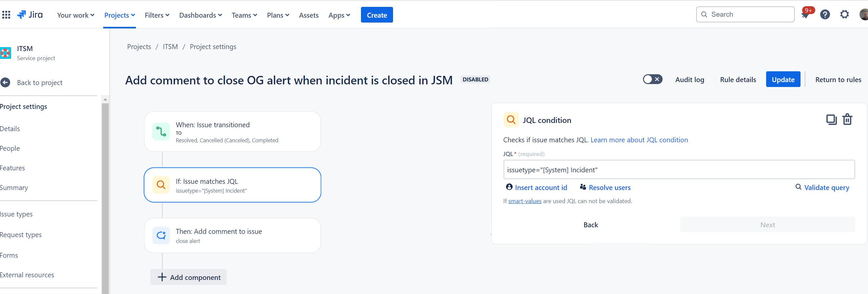Click the Add comment action icon
This screenshot has width=868, height=294.
click(161, 235)
